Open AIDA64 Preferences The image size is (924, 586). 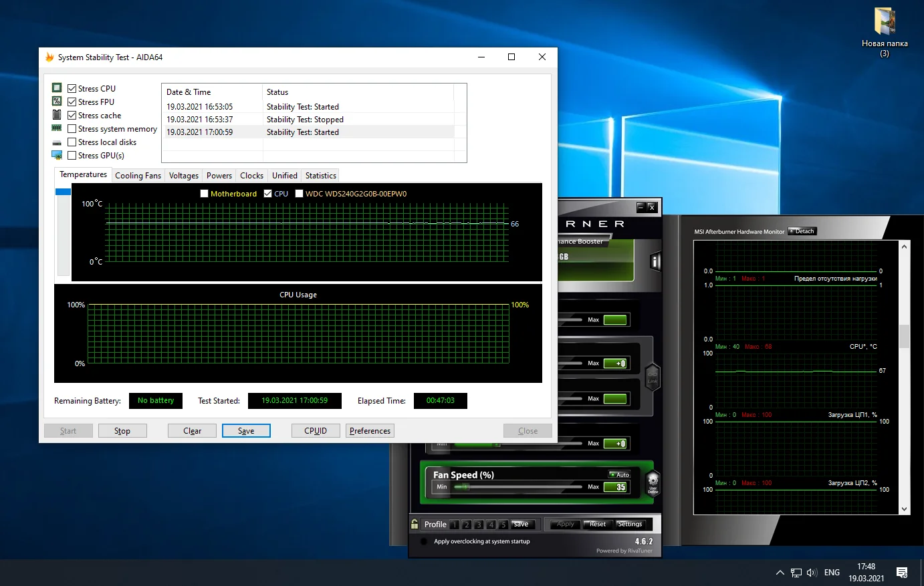(370, 431)
